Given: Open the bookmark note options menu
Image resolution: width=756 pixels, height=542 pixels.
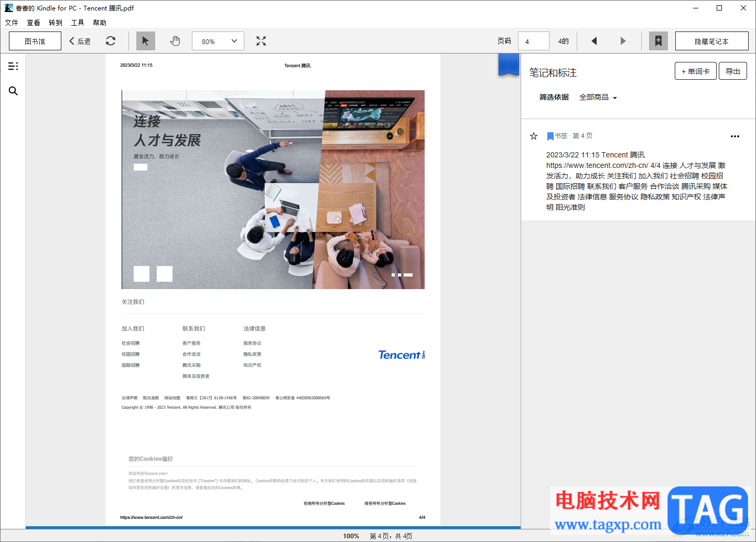Looking at the screenshot, I should (x=735, y=136).
